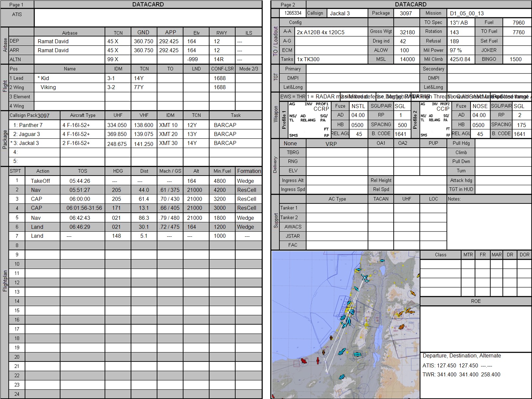532x399 pixels.
Task: Click the Page 2 label
Action: (288, 5)
